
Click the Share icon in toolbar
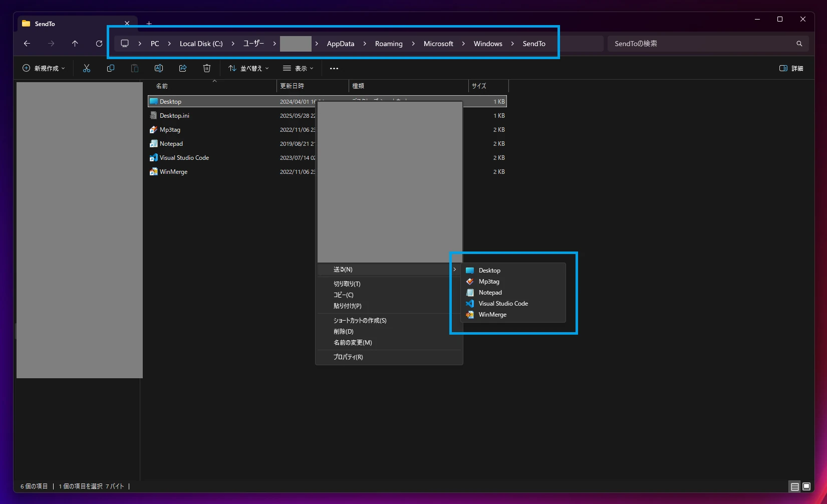183,68
